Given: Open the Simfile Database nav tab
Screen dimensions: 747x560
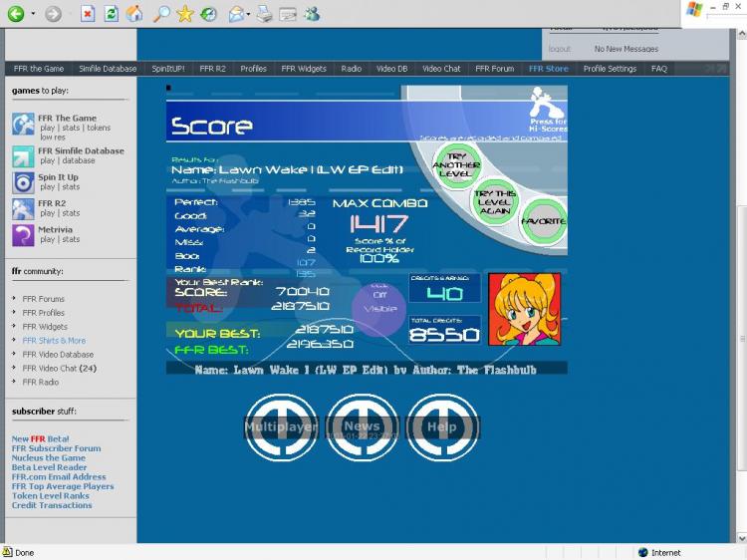Looking at the screenshot, I should pos(108,69).
